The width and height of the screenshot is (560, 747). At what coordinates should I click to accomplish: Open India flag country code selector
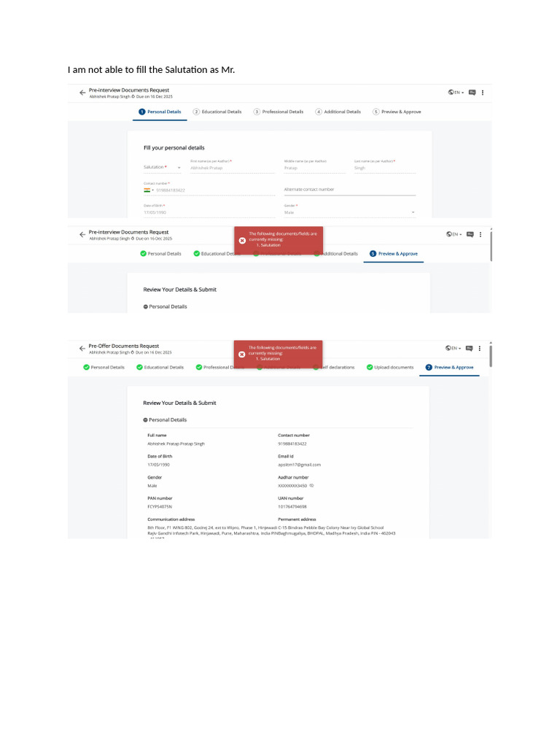tap(149, 190)
